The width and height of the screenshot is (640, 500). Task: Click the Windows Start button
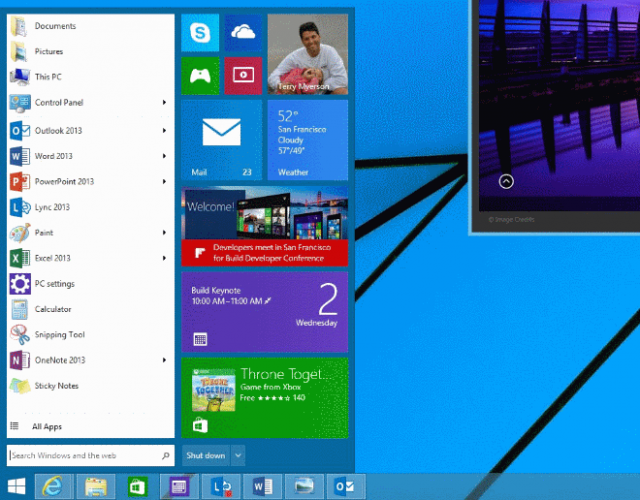[x=16, y=487]
